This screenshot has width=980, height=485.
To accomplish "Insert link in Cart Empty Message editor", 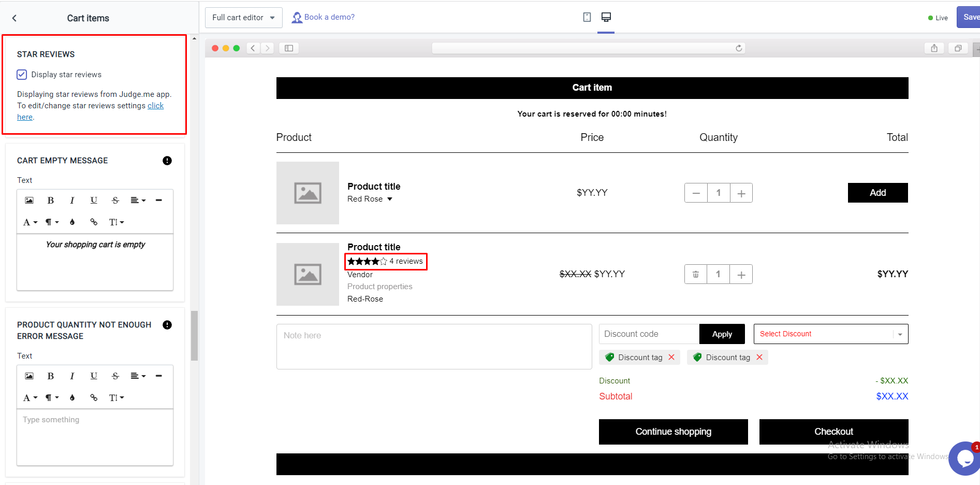I will 94,222.
